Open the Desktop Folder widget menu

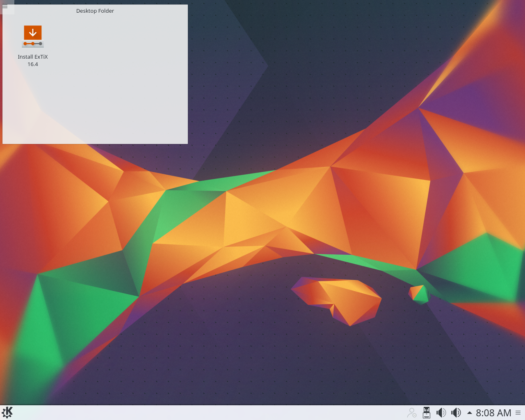5,7
